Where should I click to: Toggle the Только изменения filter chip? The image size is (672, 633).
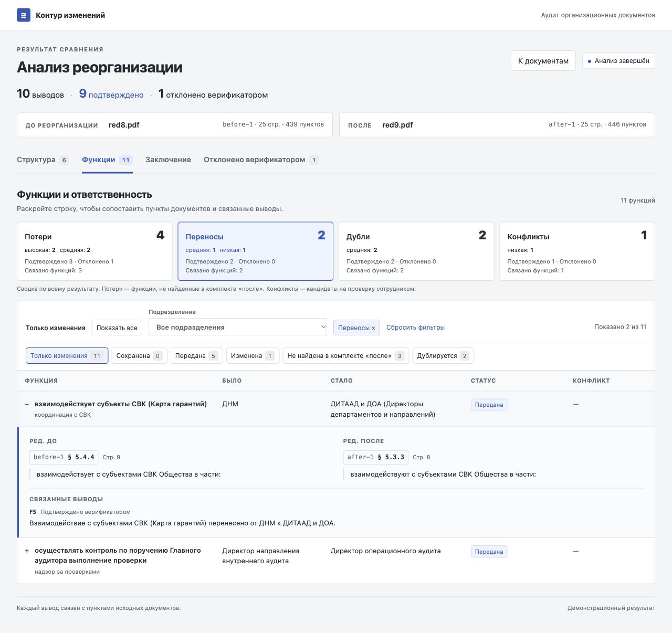click(67, 356)
